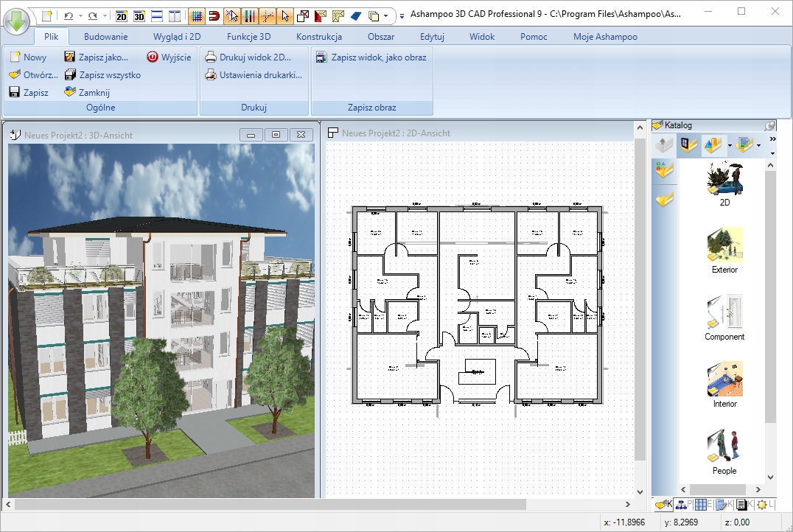This screenshot has width=793, height=532.
Task: Toggle the vertical colored guide lines button
Action: click(x=250, y=15)
